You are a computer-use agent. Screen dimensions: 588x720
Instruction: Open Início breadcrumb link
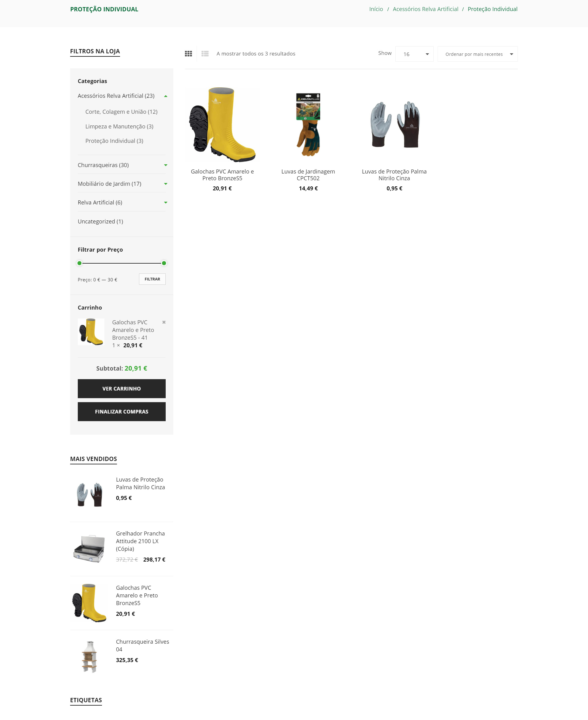376,9
